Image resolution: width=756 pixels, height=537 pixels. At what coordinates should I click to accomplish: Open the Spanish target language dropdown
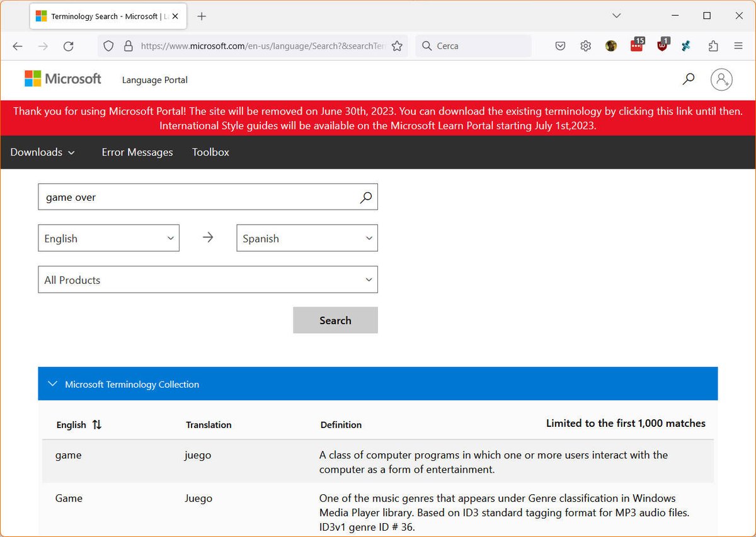point(307,239)
